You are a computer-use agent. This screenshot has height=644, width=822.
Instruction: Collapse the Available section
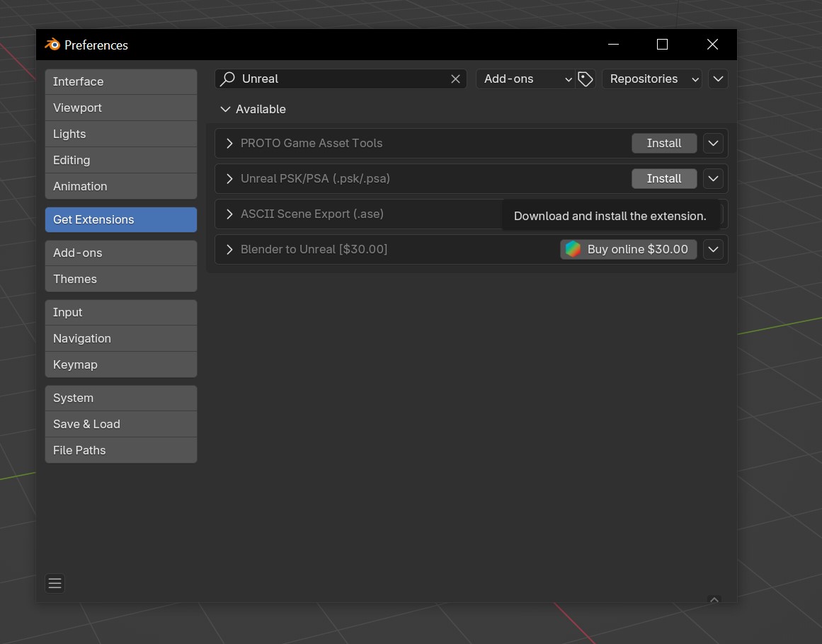tap(225, 109)
